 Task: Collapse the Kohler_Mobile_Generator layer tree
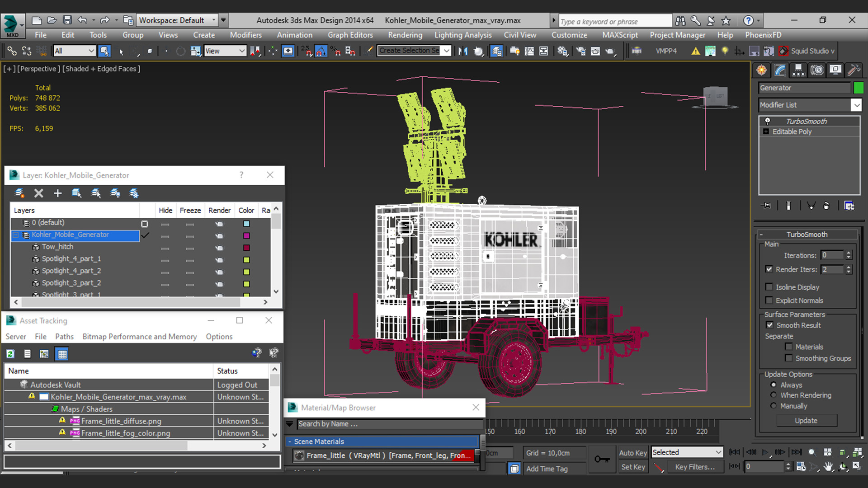(16, 235)
